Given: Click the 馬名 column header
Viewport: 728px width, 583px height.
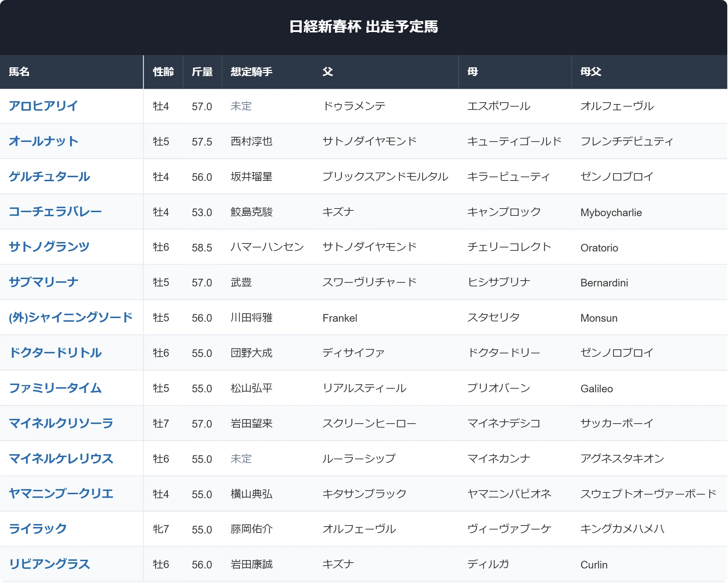Looking at the screenshot, I should (x=19, y=72).
